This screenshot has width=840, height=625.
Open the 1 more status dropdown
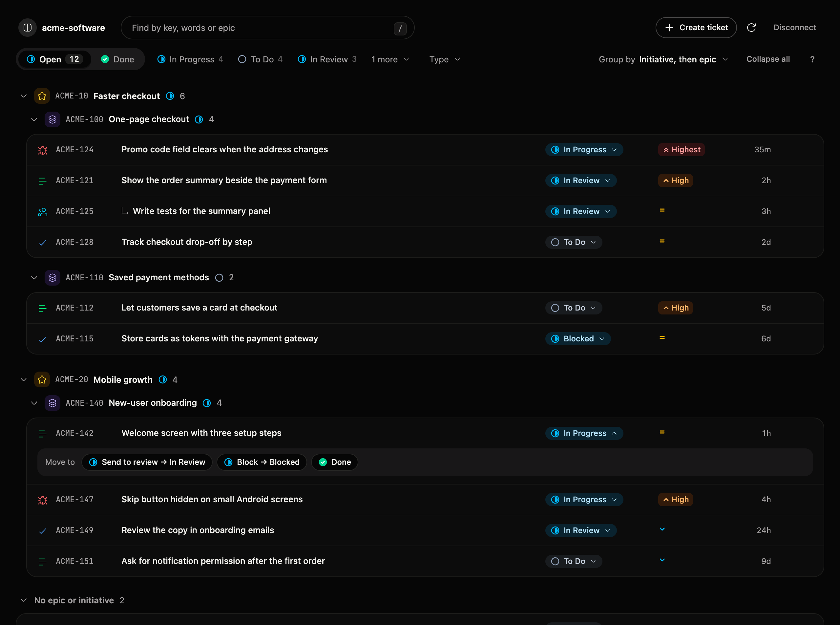point(390,59)
